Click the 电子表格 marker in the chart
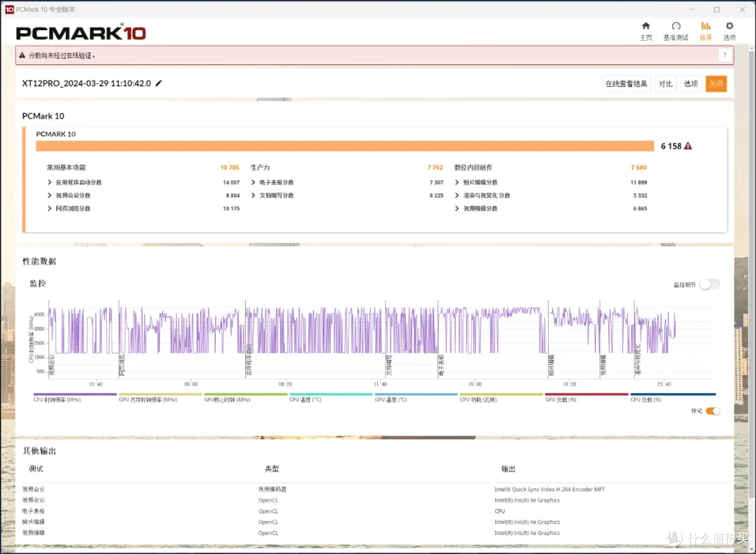This screenshot has height=554, width=756. coord(441,366)
